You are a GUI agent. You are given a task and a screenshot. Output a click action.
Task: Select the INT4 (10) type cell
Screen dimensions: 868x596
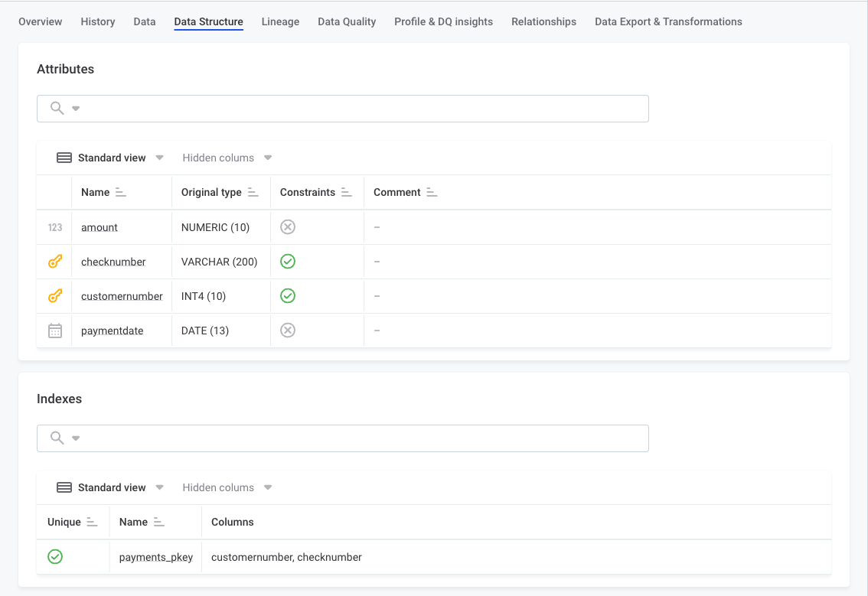pos(221,296)
